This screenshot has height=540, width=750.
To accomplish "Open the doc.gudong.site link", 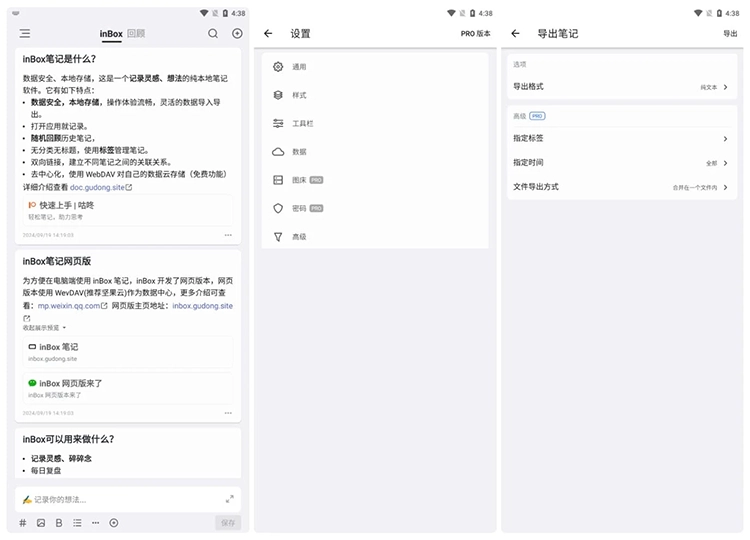I will (99, 187).
